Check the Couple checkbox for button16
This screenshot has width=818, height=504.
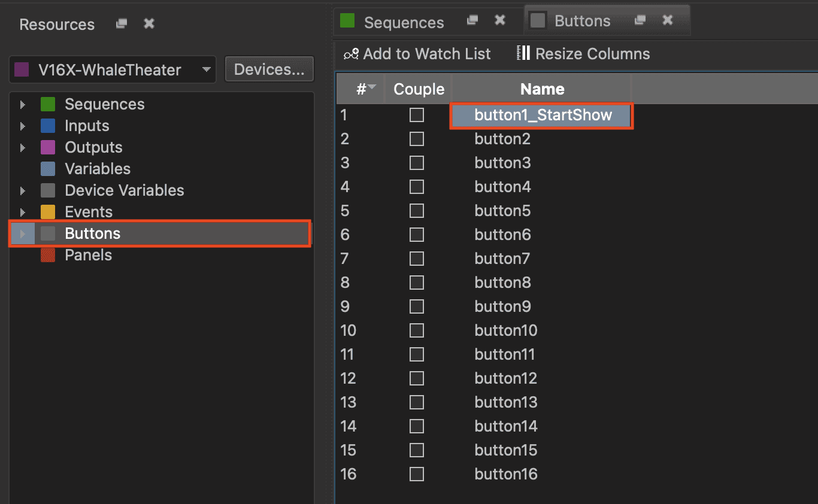[x=417, y=474]
